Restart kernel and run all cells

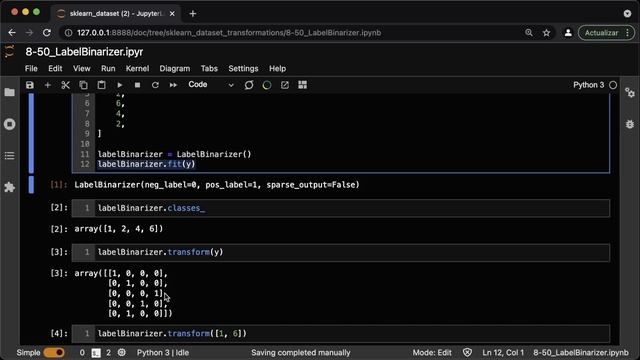tap(173, 85)
